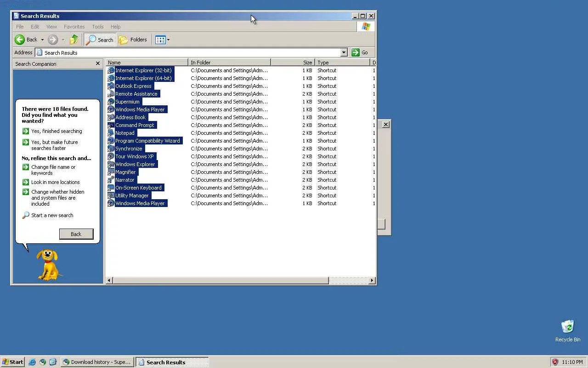Open the Forward history dropdown arrow
Viewport: 588px width, 368px height.
click(63, 40)
